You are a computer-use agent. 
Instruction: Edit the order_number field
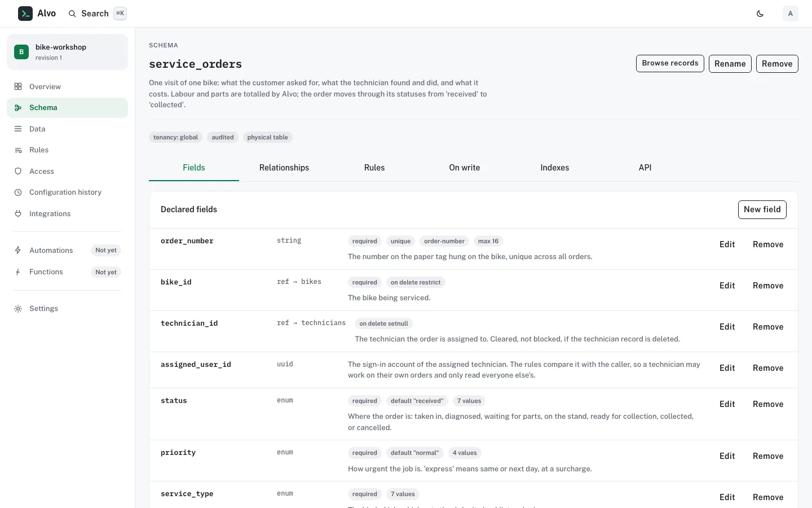point(727,244)
